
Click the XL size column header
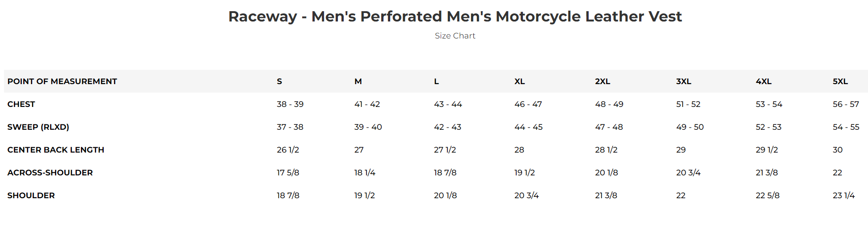click(519, 81)
